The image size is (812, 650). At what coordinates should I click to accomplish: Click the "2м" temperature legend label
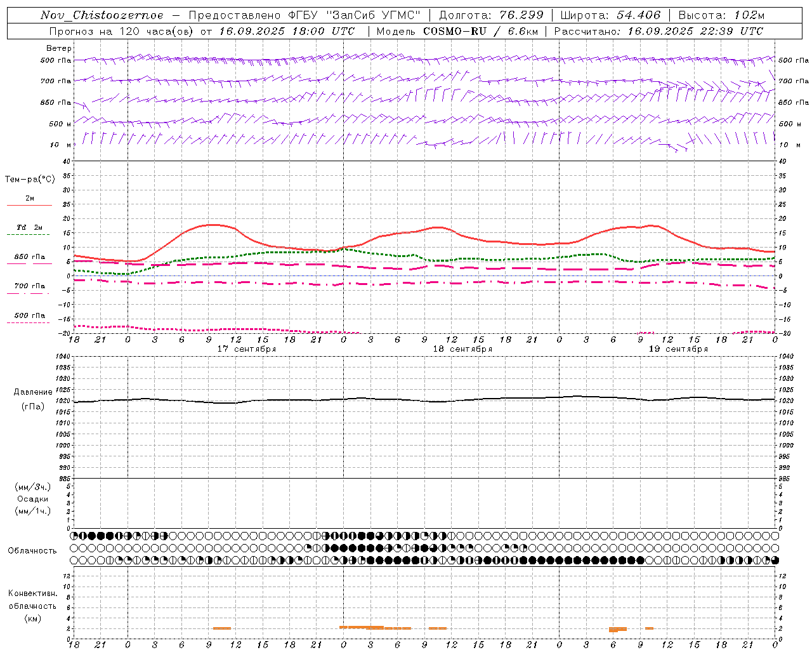tap(30, 199)
